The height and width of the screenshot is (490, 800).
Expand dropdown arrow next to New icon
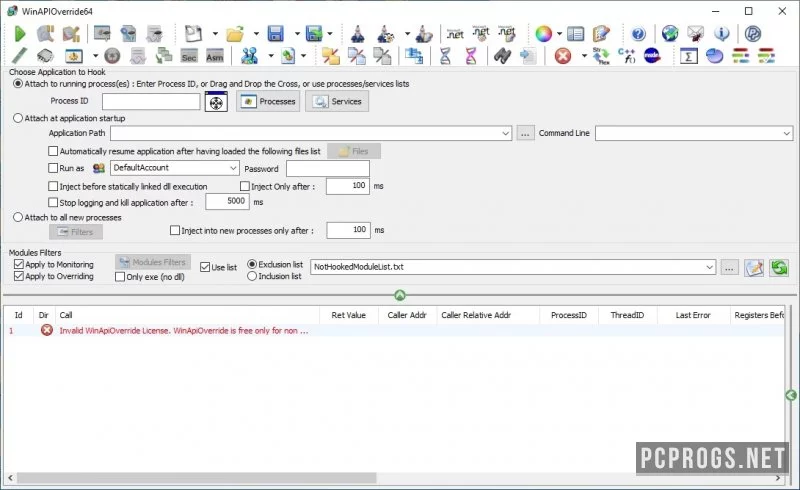pos(215,34)
